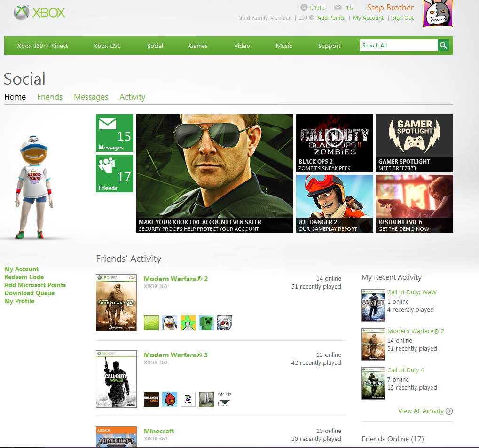Click the Redeem Code link

tap(24, 277)
